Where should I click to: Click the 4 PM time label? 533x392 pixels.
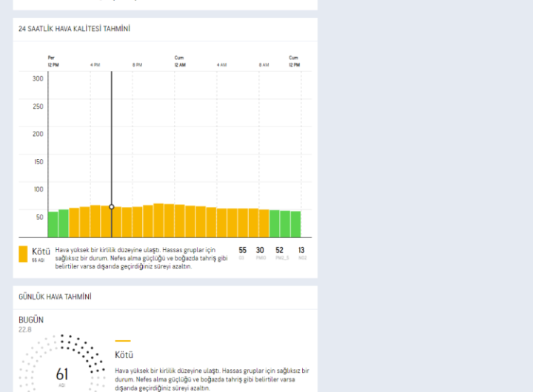point(95,65)
